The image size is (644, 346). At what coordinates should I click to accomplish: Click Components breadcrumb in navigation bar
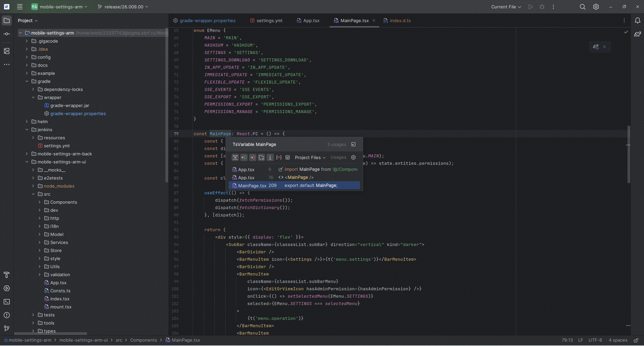point(143,340)
